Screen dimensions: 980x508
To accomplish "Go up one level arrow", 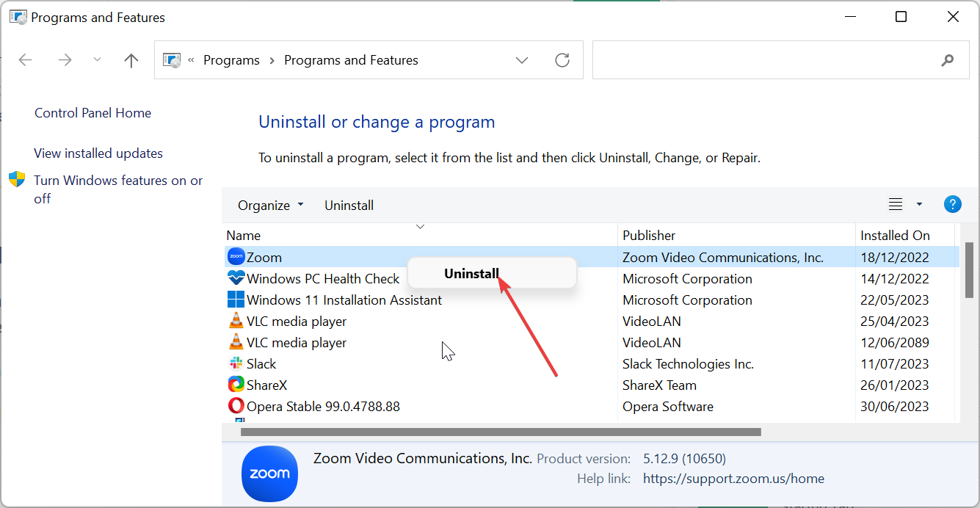I will click(131, 60).
